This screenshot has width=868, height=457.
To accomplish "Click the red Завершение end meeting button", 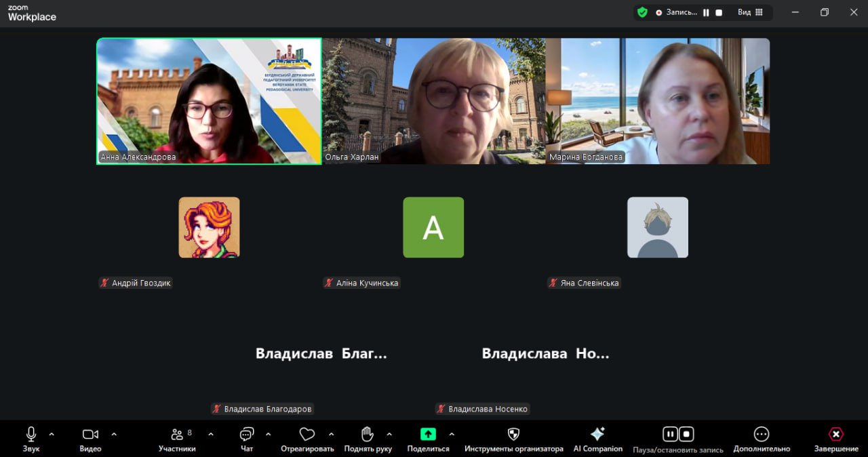I will pos(836,435).
